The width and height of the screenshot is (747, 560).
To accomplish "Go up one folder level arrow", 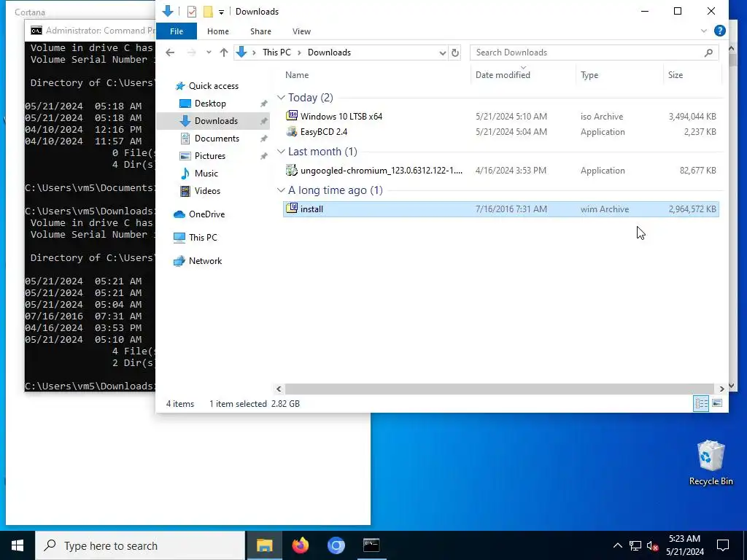I will 223,52.
